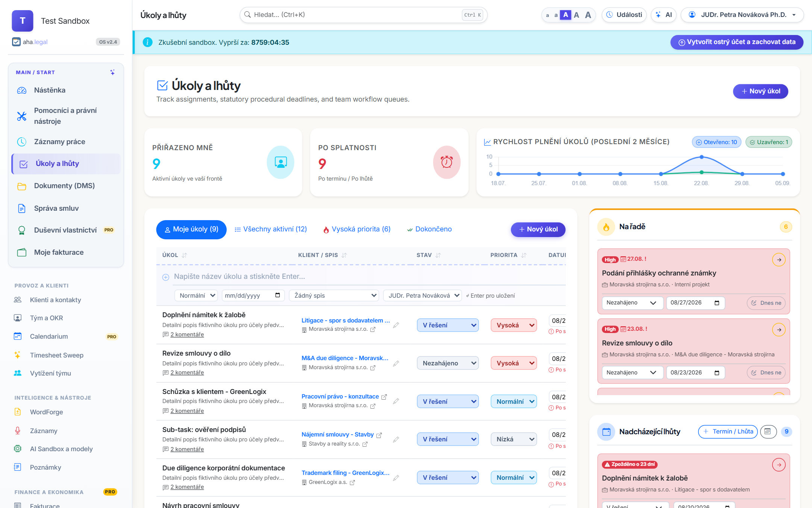Sort table by ÚKOL column
This screenshot has width=812, height=508.
pyautogui.click(x=175, y=255)
